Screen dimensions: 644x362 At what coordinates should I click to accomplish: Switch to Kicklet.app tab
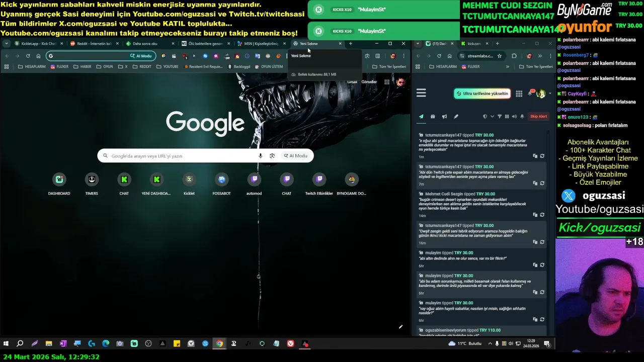point(38,44)
